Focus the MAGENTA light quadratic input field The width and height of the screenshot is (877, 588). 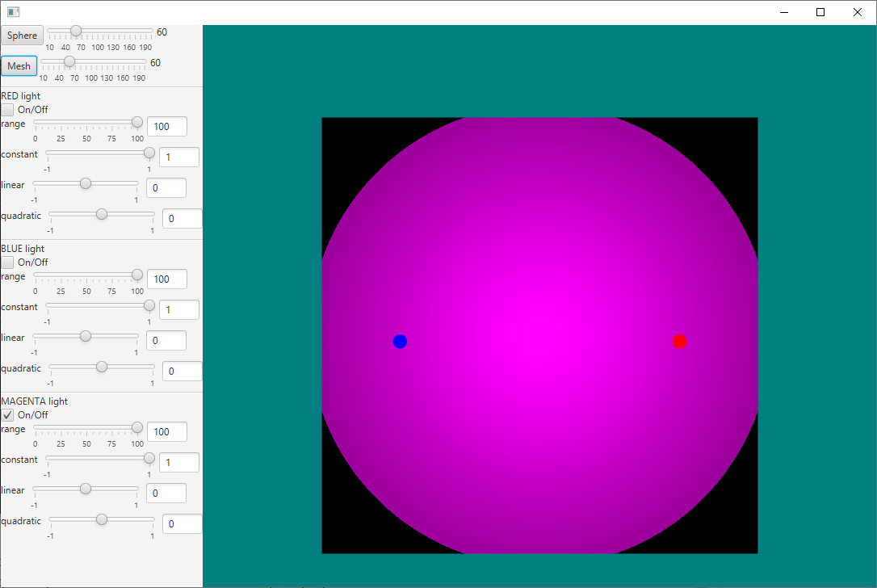click(182, 524)
